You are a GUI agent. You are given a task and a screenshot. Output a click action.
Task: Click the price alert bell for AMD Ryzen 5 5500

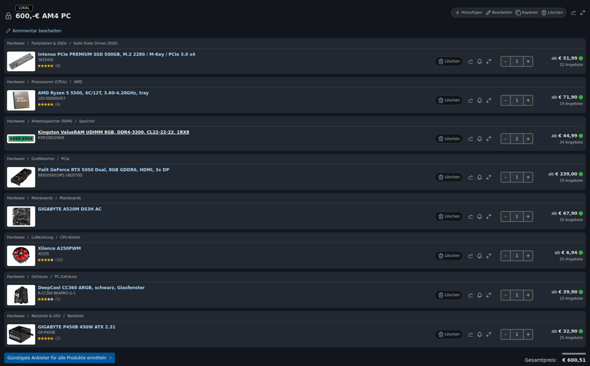(x=479, y=100)
